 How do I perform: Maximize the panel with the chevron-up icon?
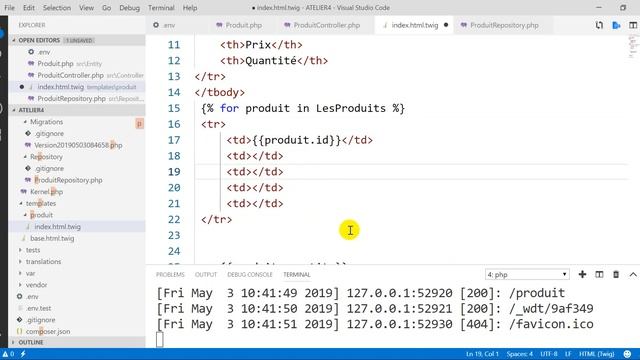633,275
